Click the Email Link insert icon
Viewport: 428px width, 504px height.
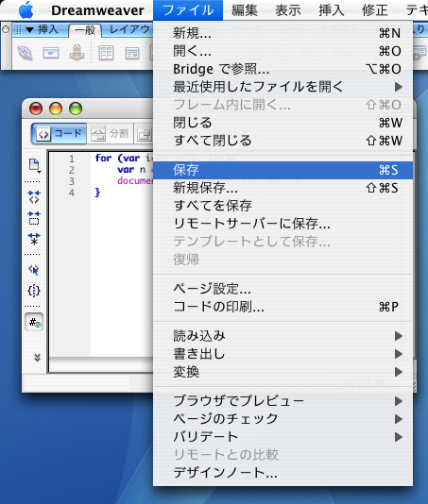pos(51,53)
